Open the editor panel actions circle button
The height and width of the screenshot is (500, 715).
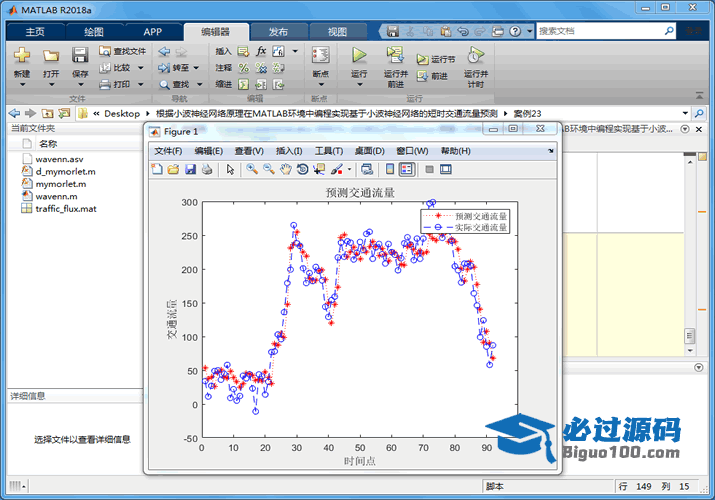point(685,129)
